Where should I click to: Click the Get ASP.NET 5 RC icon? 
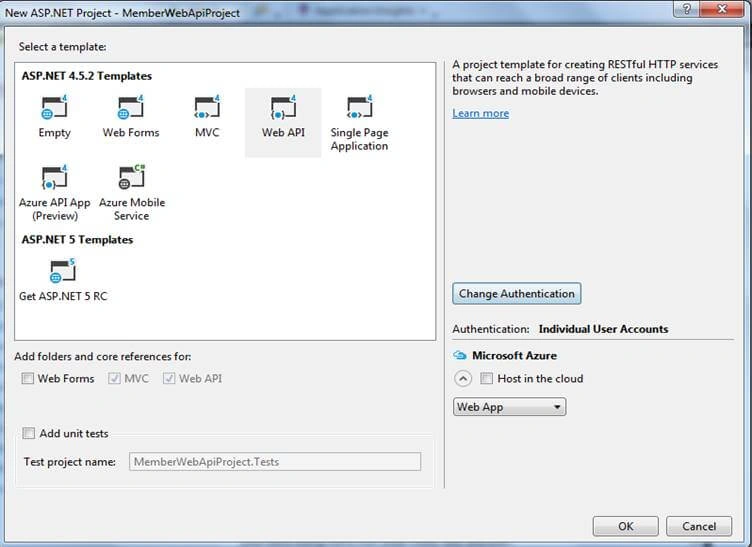pyautogui.click(x=62, y=271)
